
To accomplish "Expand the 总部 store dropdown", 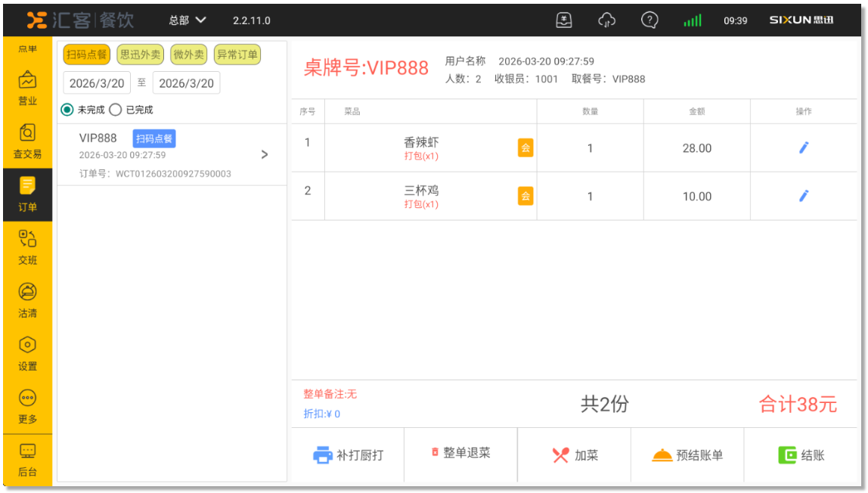I will [188, 20].
